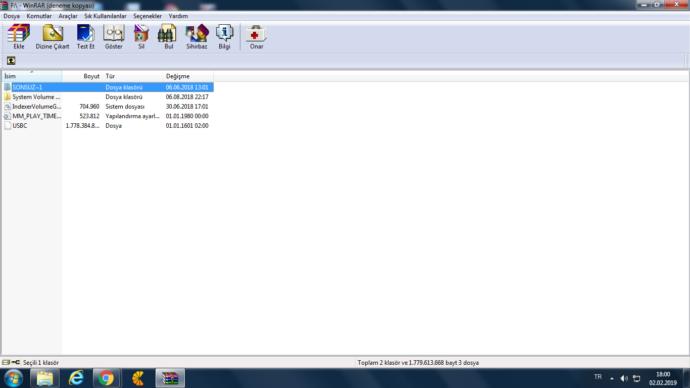Select the USBC file name

tap(20, 126)
